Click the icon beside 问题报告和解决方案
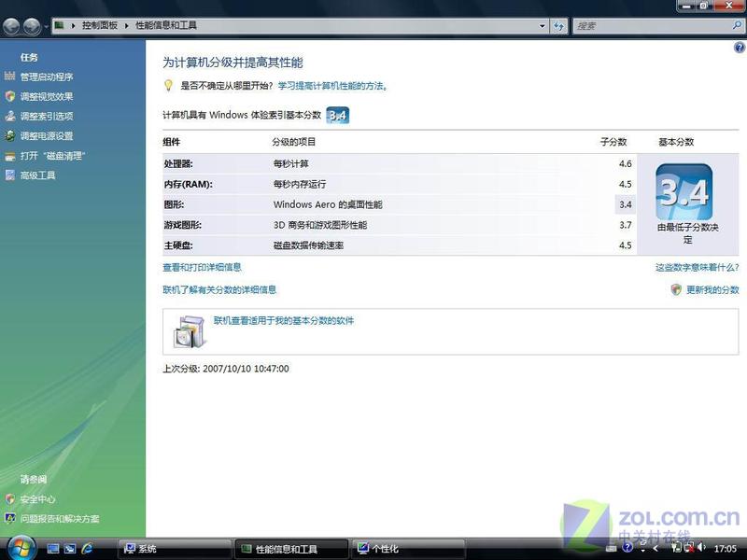This screenshot has height=560, width=747. 10,519
